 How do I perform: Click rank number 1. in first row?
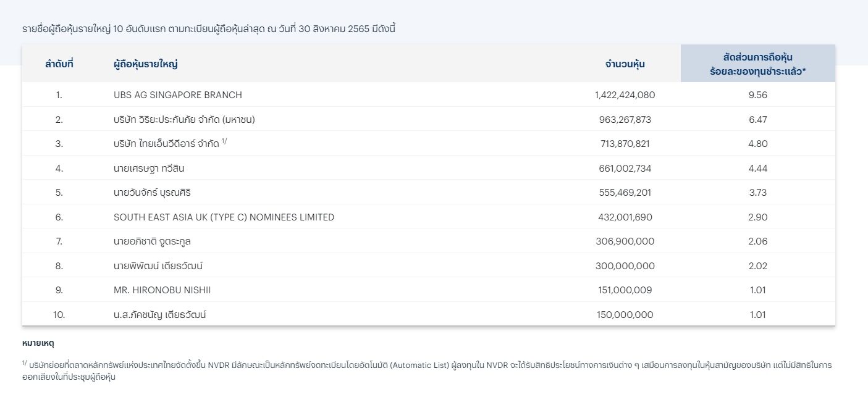pyautogui.click(x=59, y=95)
